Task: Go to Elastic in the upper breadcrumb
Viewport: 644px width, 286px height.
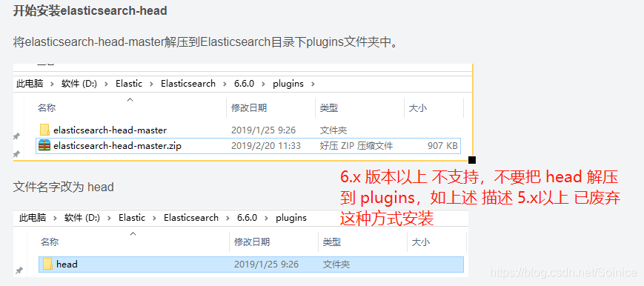Action: click(x=129, y=84)
